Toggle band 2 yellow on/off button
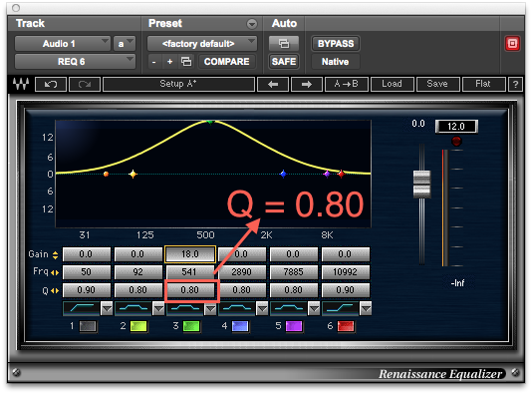This screenshot has width=532, height=394. point(138,326)
